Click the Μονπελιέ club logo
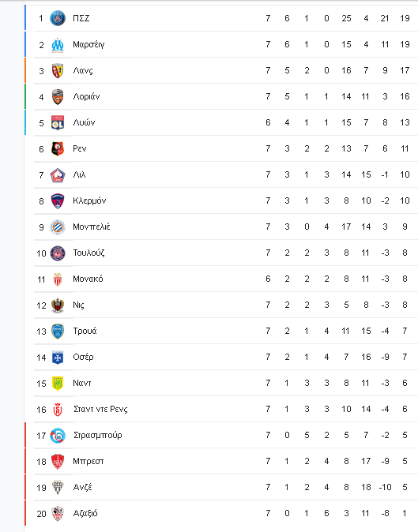Viewport: 418px width, 532px height. [x=58, y=227]
